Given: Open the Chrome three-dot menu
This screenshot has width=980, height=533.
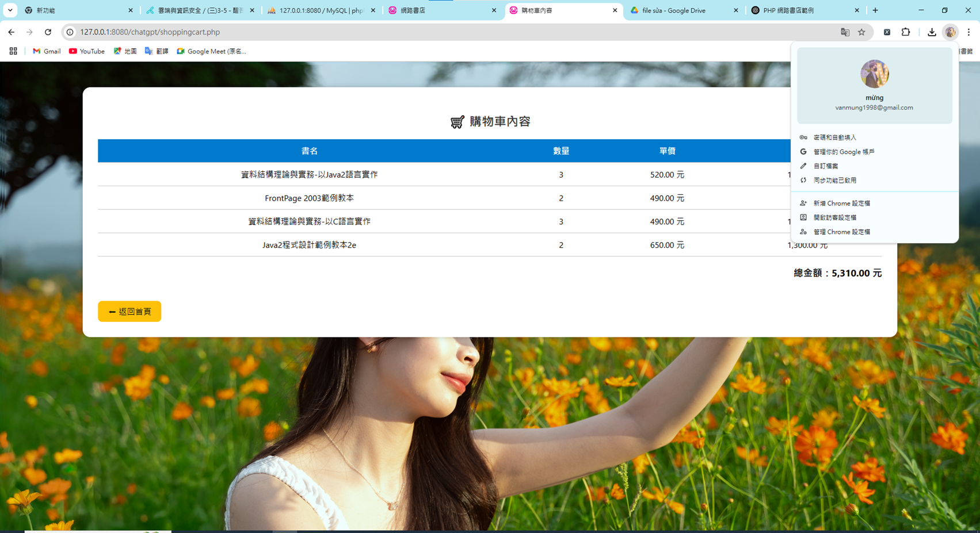Looking at the screenshot, I should point(968,32).
